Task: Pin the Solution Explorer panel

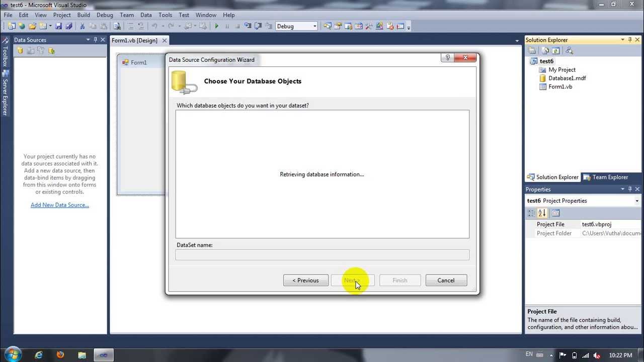Action: (x=630, y=40)
